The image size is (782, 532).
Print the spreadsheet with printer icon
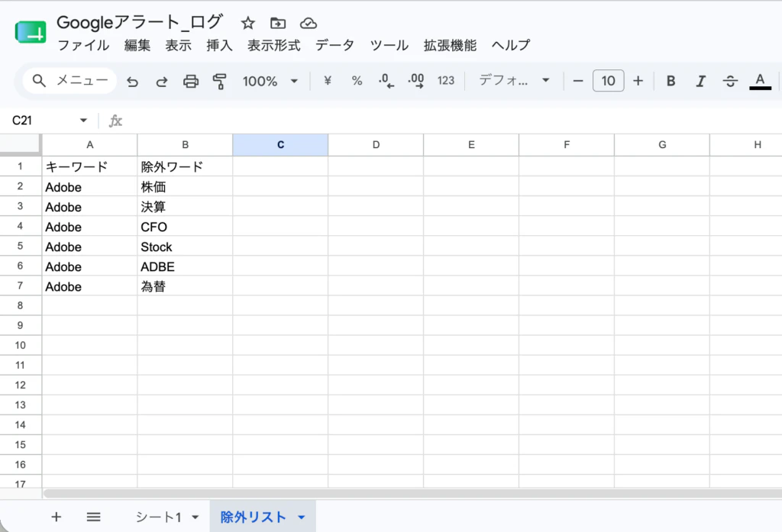[x=190, y=81]
